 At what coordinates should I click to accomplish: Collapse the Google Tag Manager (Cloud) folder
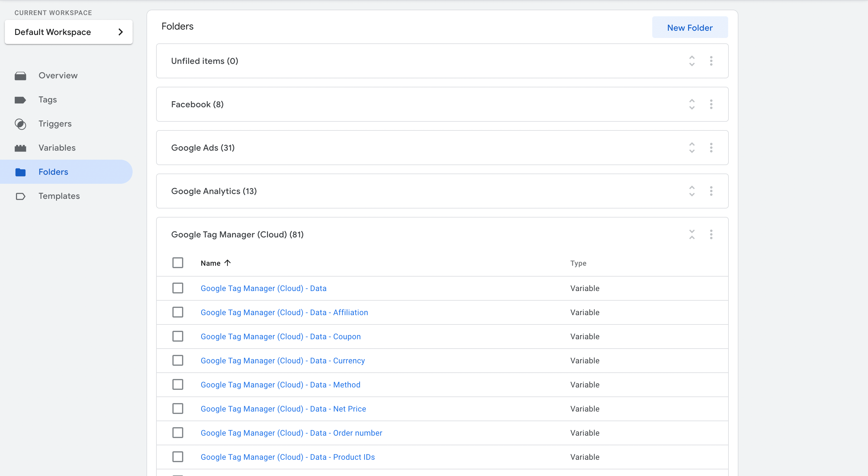click(692, 234)
